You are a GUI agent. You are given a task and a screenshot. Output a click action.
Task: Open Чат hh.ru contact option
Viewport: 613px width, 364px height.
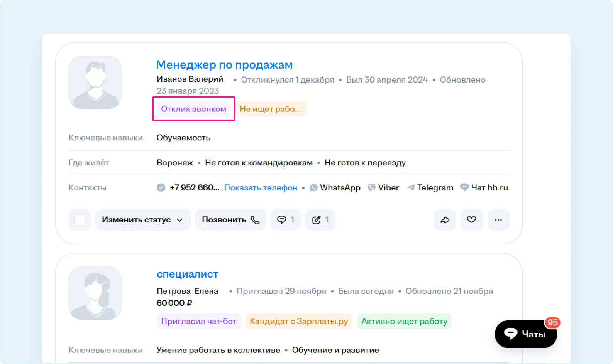coord(484,188)
